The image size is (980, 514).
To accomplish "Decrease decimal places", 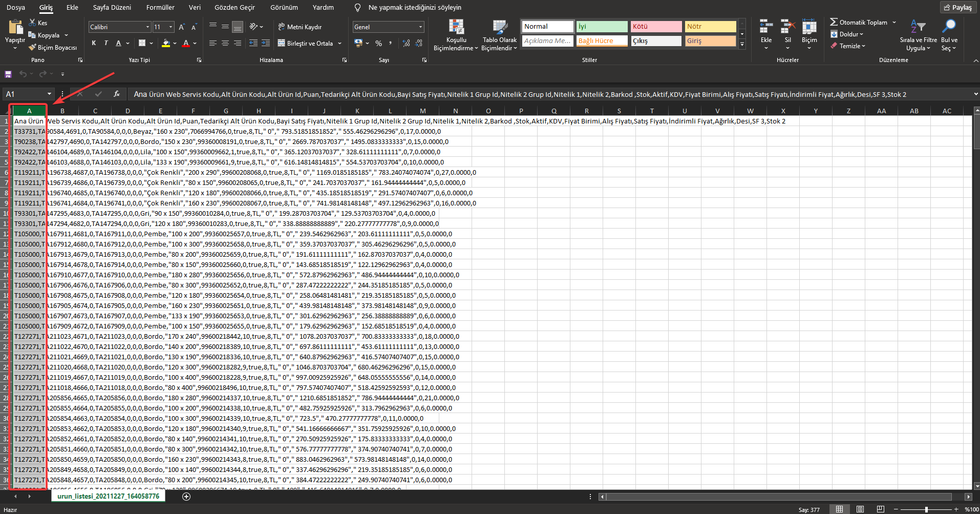I will 419,43.
